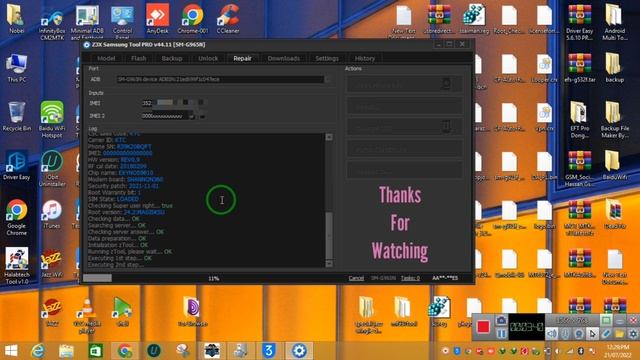Open InfinityBox CM2MTK shortcut
This screenshot has width=640, height=360.
[52, 24]
